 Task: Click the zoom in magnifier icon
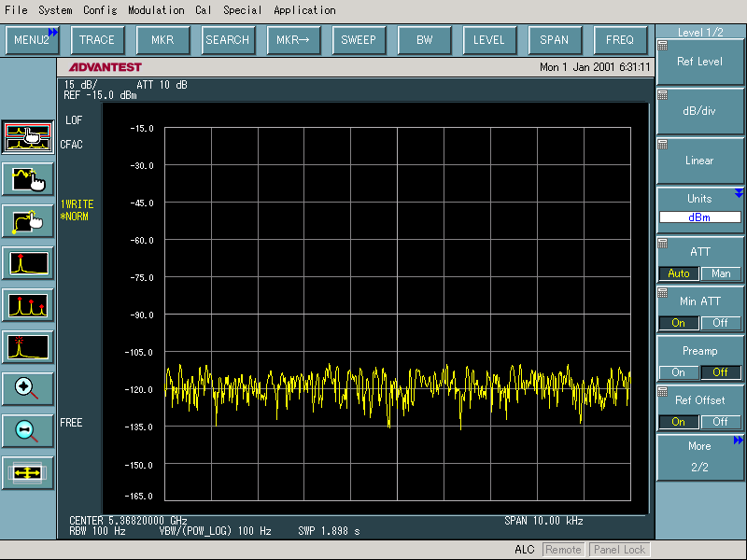click(27, 388)
